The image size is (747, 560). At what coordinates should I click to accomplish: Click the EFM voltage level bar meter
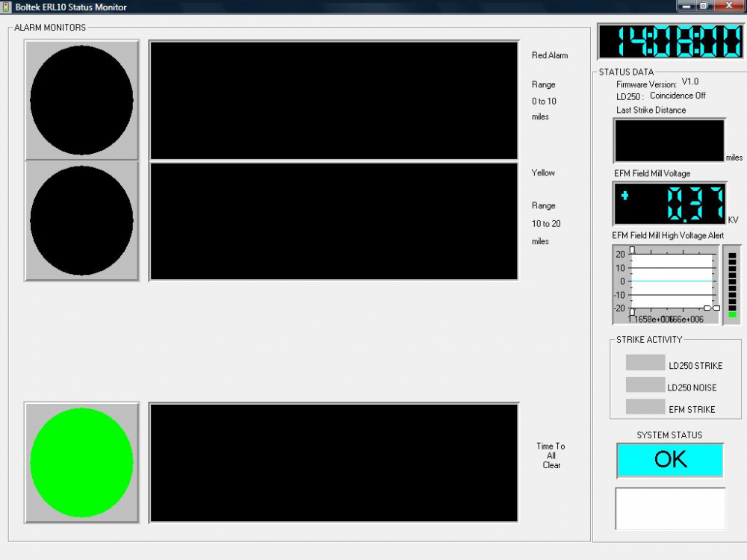[732, 285]
